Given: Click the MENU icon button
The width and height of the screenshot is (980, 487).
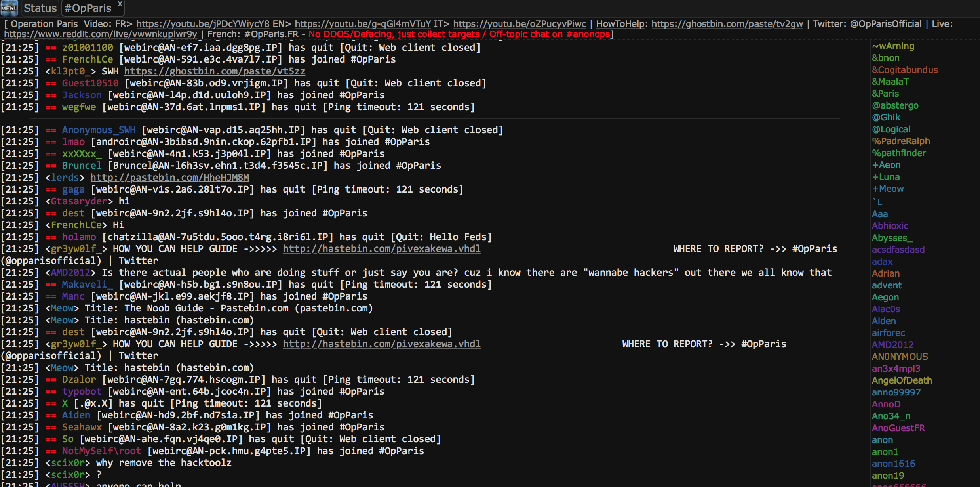Looking at the screenshot, I should click(x=10, y=8).
